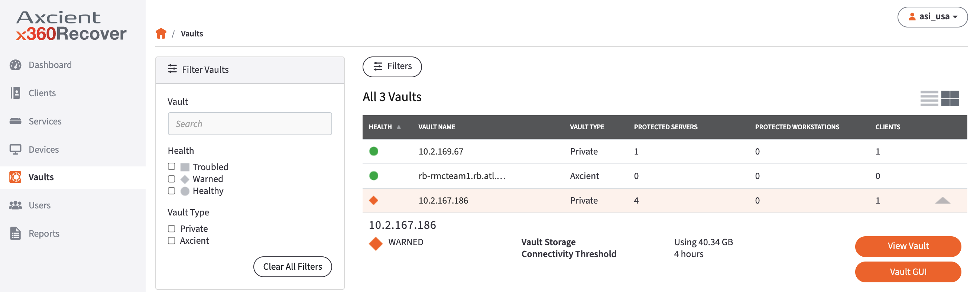This screenshot has width=980, height=292.
Task: Focus the Vault search input field
Action: [x=250, y=124]
